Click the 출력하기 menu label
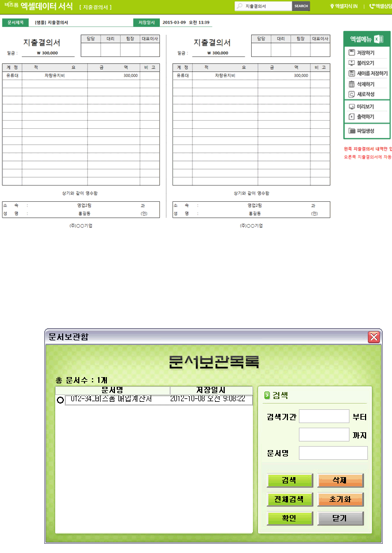 pos(366,117)
